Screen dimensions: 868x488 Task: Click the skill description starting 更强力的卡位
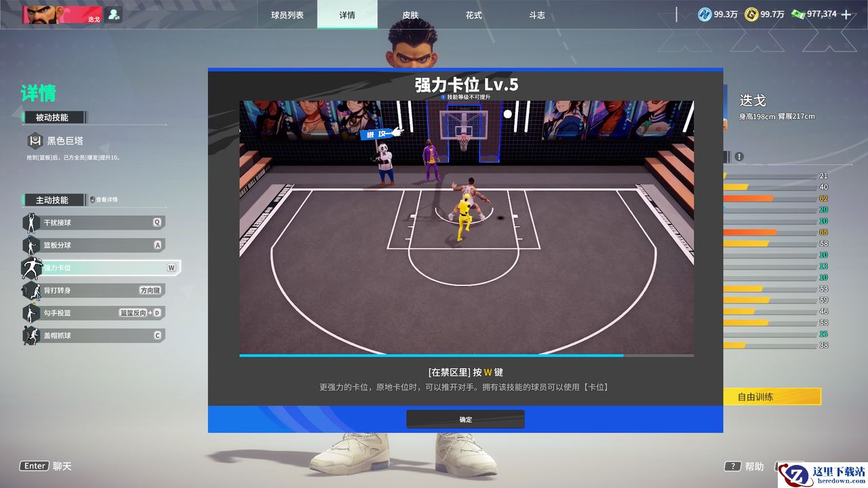point(465,387)
